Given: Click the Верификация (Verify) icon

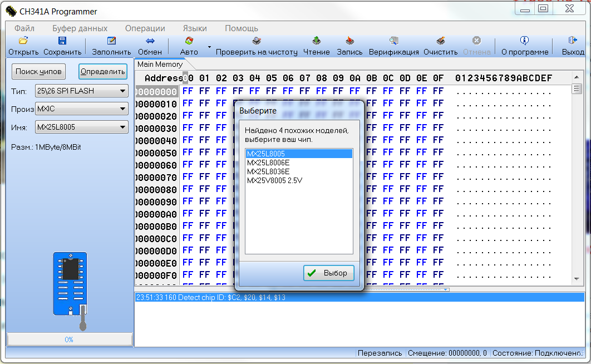Looking at the screenshot, I should point(393,41).
